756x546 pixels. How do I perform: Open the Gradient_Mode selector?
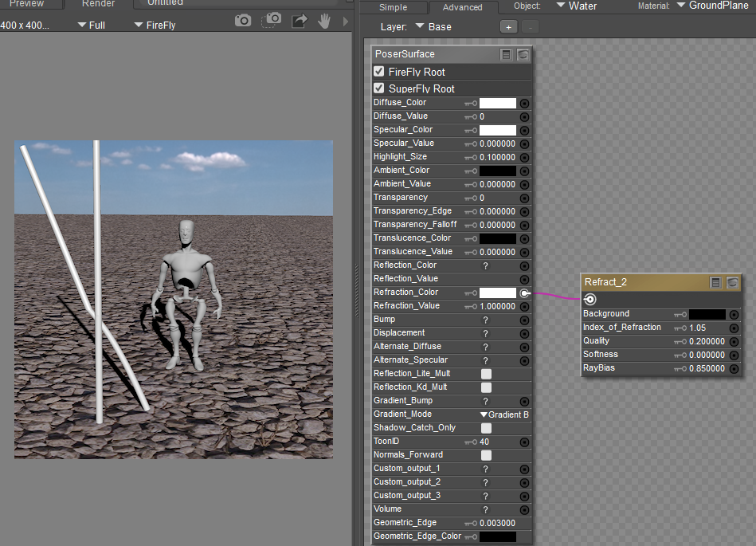coord(504,414)
